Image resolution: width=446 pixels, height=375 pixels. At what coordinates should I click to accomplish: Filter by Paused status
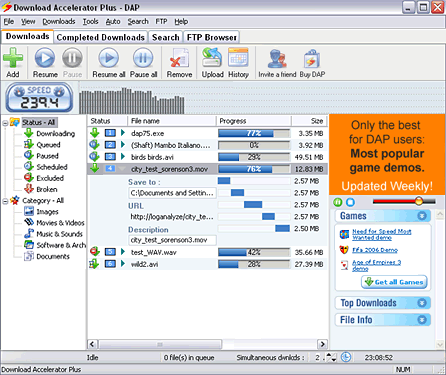point(47,156)
